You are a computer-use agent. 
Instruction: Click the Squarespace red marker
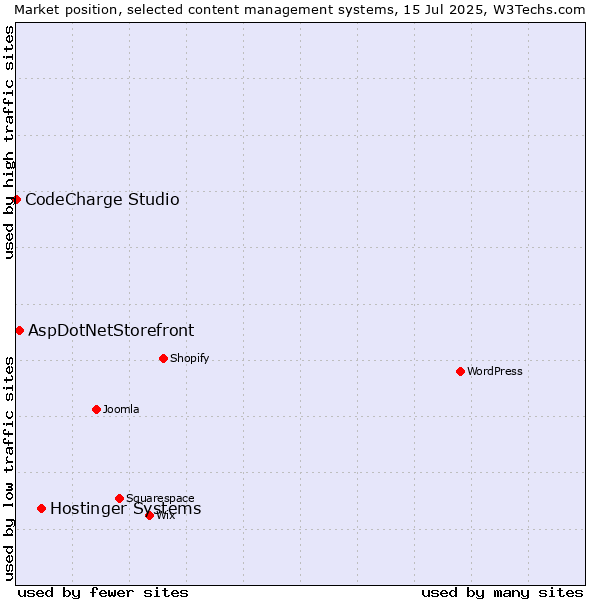click(119, 499)
